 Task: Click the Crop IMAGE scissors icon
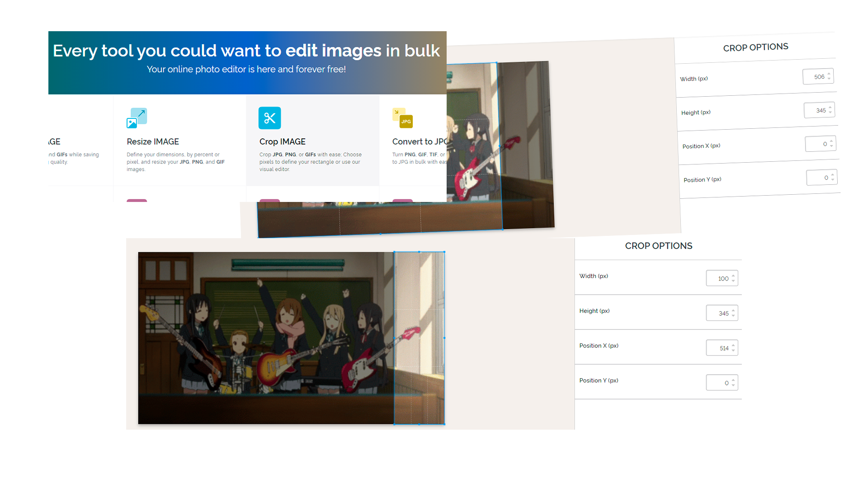[x=269, y=118]
